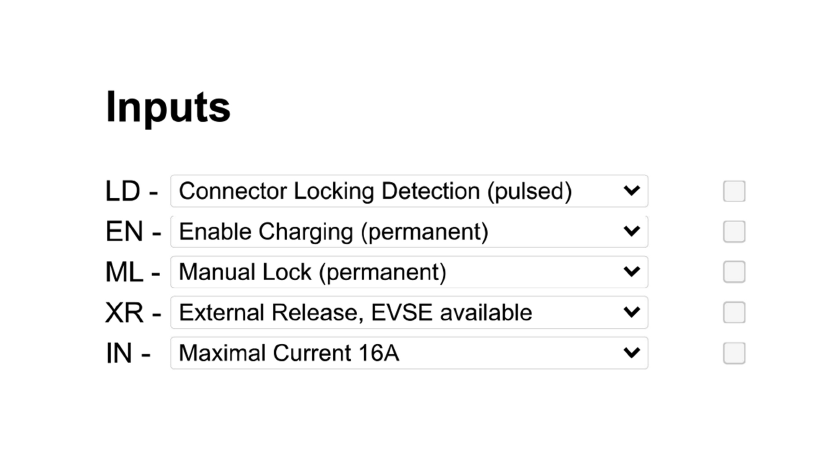Click the EN input label
The height and width of the screenshot is (468, 833).
tap(124, 232)
